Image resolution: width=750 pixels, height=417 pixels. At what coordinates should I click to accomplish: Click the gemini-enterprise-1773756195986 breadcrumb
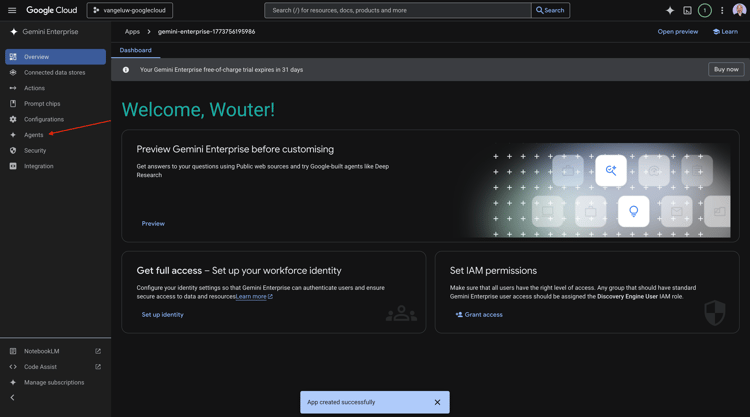(x=207, y=32)
